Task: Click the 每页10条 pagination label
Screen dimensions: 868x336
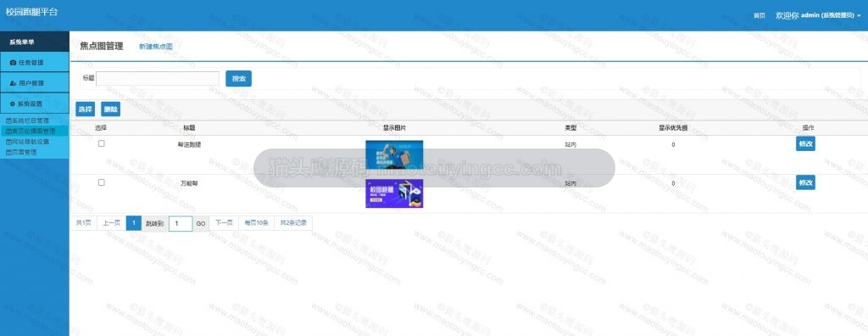Action: coord(256,223)
